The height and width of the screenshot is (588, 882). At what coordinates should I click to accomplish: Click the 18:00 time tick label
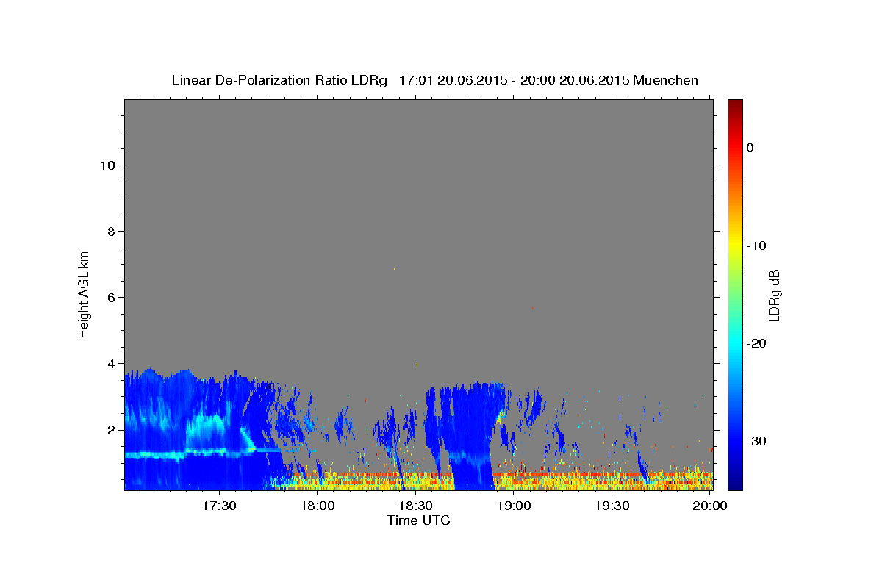(318, 506)
